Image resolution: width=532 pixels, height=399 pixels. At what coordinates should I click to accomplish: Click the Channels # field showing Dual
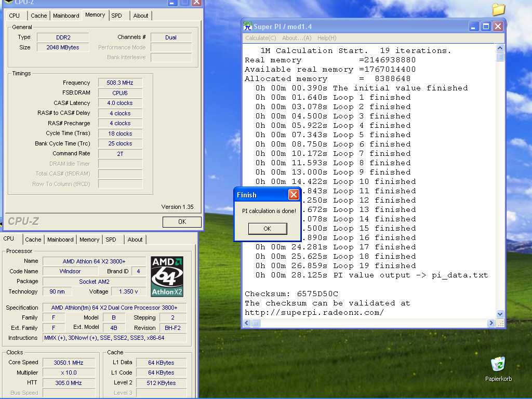171,37
